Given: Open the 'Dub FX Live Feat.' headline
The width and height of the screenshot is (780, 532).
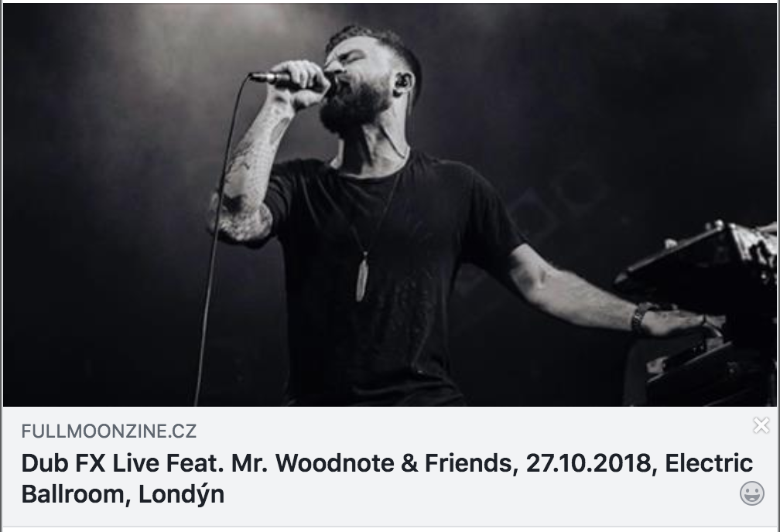Looking at the screenshot, I should point(387,479).
